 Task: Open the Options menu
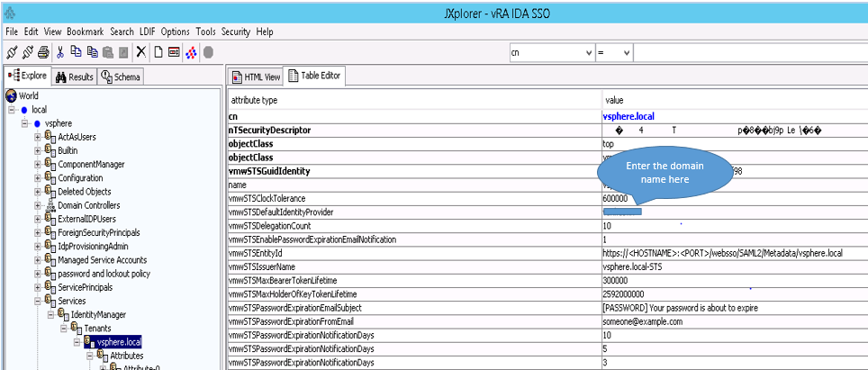point(176,32)
